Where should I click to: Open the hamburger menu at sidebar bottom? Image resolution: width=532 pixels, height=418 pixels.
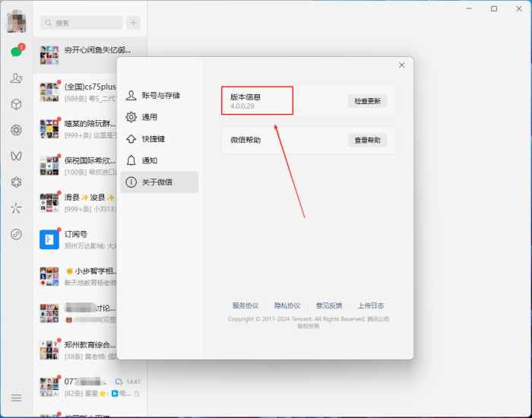coord(16,397)
